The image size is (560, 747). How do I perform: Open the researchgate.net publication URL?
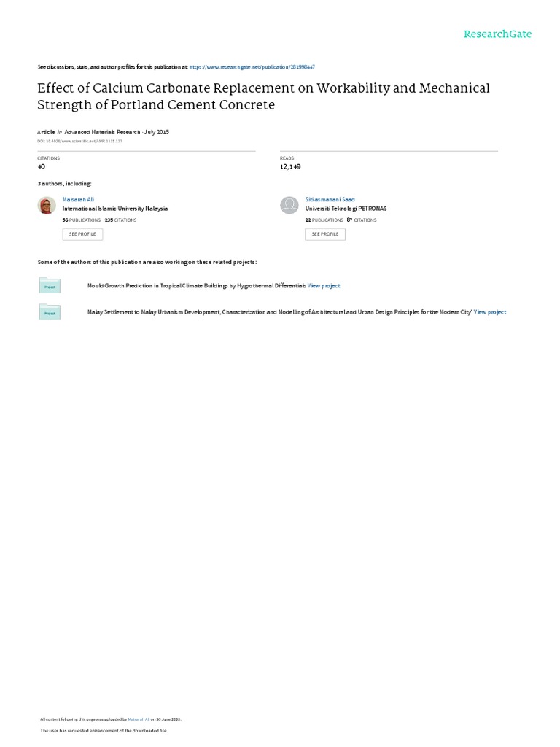252,66
